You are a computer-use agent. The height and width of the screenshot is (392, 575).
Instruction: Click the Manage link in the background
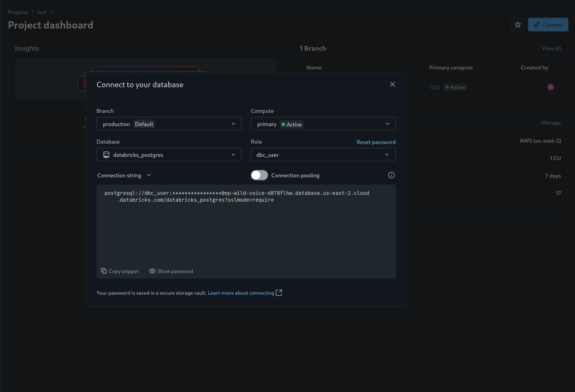pos(551,123)
